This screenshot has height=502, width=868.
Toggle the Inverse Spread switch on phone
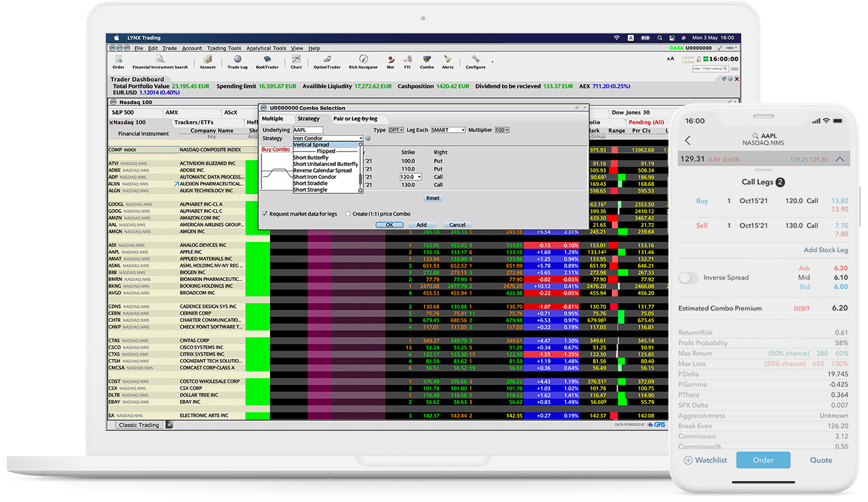pos(688,278)
